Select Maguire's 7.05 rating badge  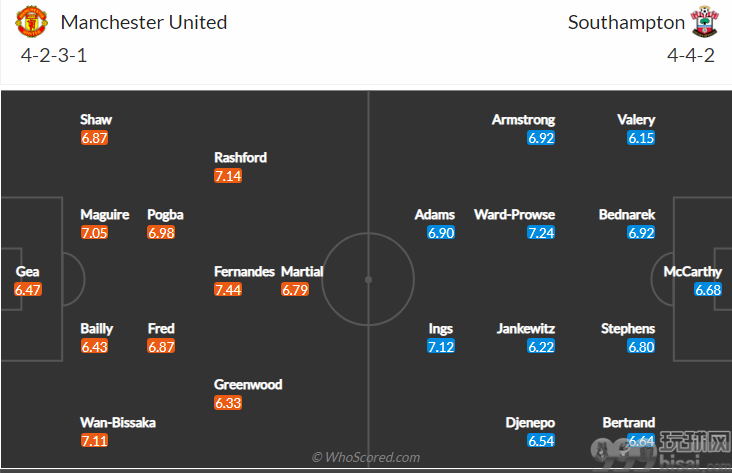(x=94, y=233)
